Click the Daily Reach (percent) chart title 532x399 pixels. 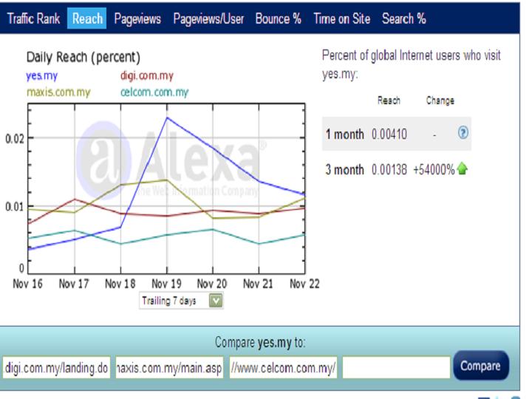(x=83, y=58)
